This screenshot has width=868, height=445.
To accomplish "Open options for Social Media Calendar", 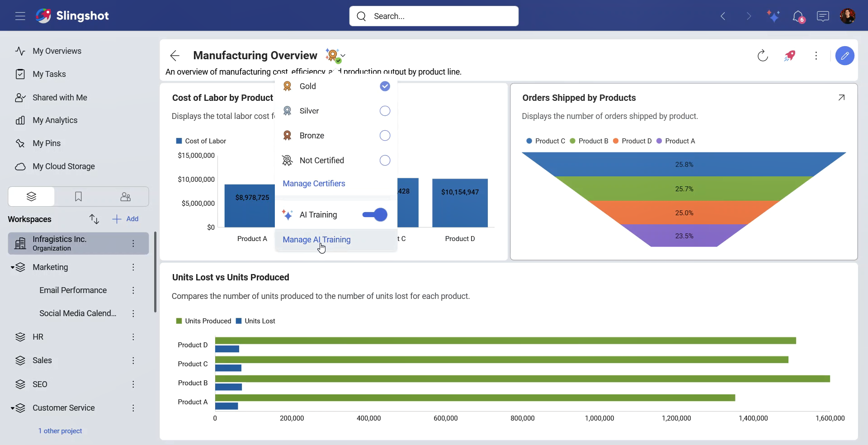I will click(133, 313).
